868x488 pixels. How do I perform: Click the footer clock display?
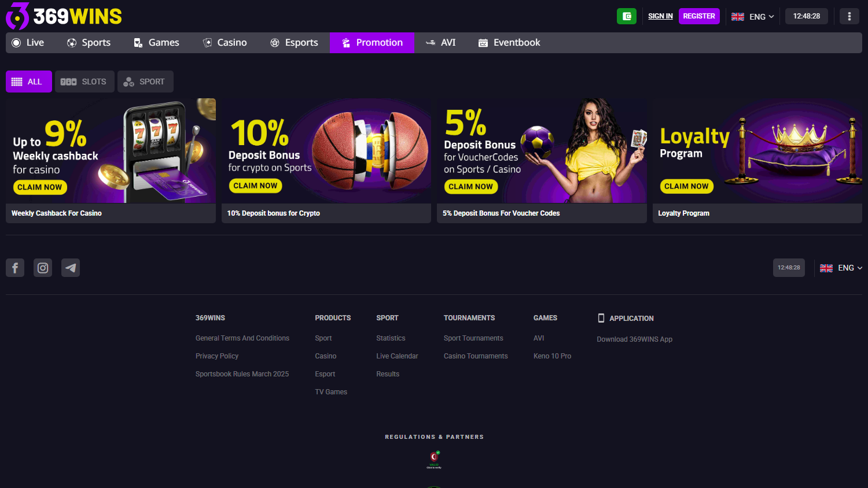point(789,268)
